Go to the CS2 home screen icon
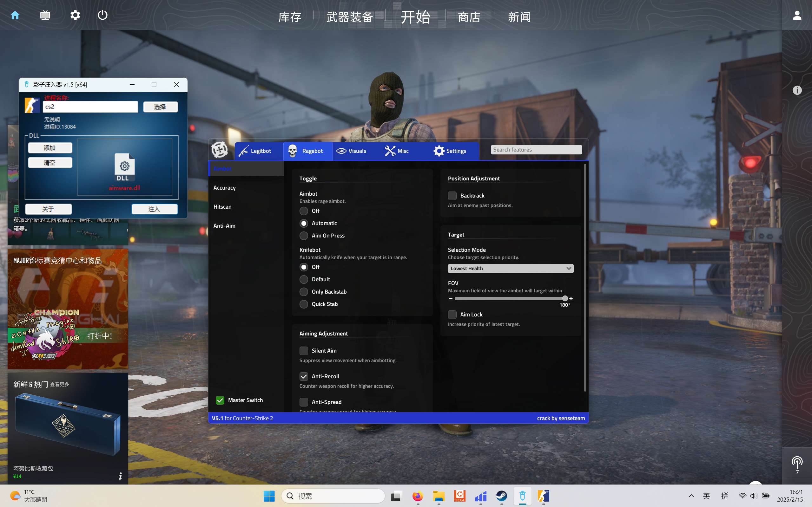This screenshot has width=812, height=507. (15, 15)
